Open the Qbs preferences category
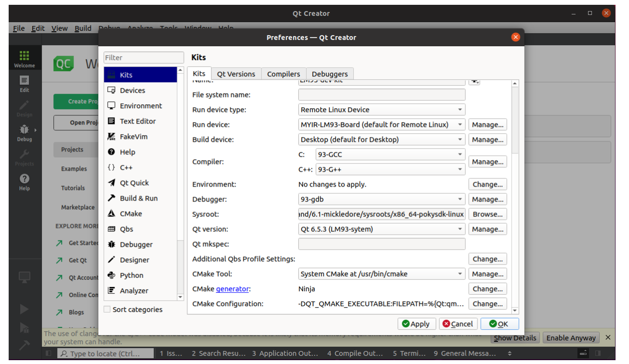The image size is (629, 364). click(141, 229)
